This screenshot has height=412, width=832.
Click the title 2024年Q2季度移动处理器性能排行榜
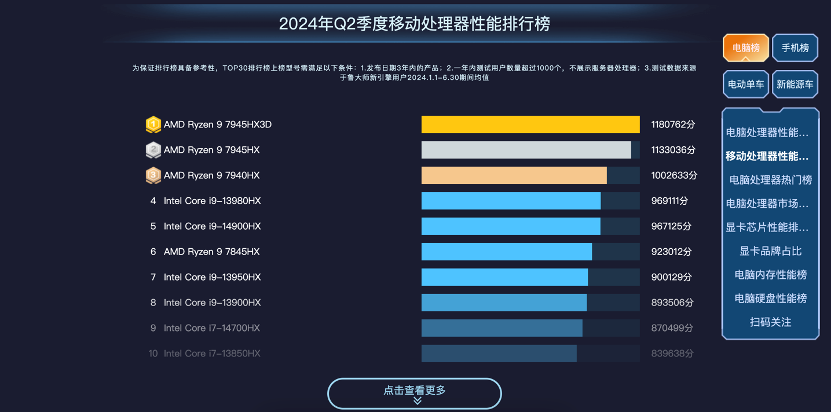click(414, 24)
